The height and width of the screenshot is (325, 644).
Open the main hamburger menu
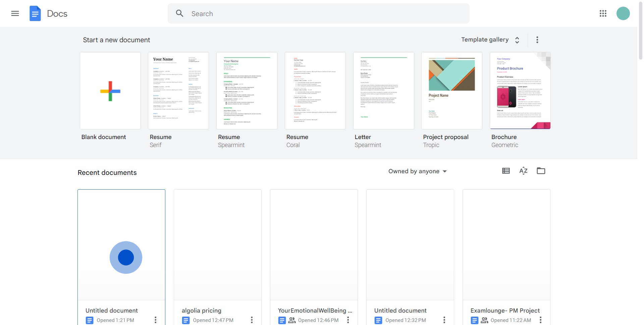click(x=15, y=13)
